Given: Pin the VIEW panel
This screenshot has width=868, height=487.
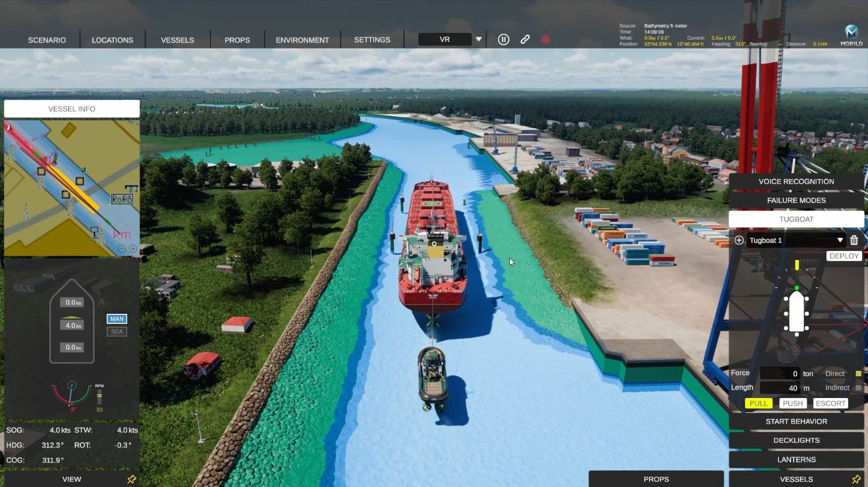Looking at the screenshot, I should click(132, 480).
